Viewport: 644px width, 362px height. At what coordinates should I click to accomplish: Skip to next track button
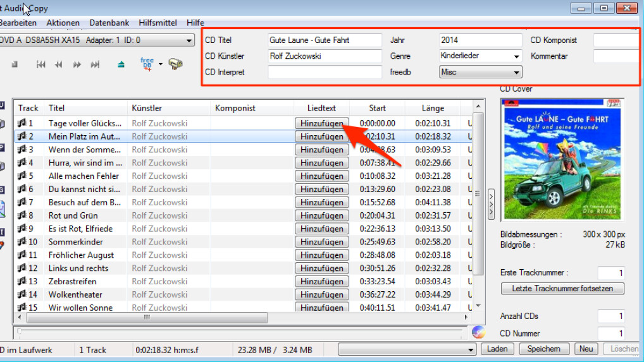[95, 64]
